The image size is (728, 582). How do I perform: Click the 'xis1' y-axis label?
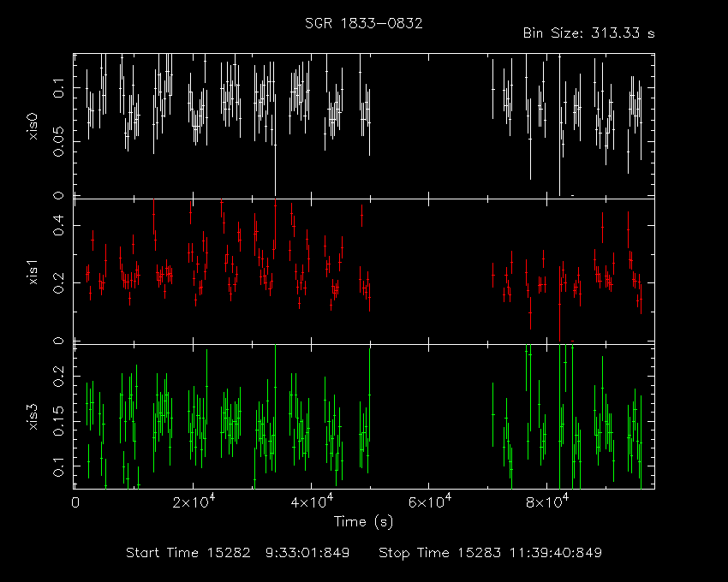tap(33, 272)
